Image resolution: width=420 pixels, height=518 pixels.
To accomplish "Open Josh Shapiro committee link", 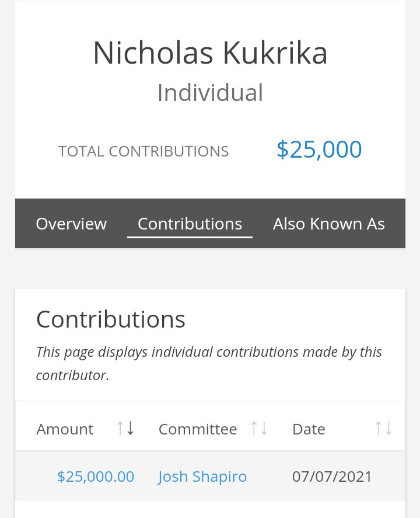I will coord(202,477).
